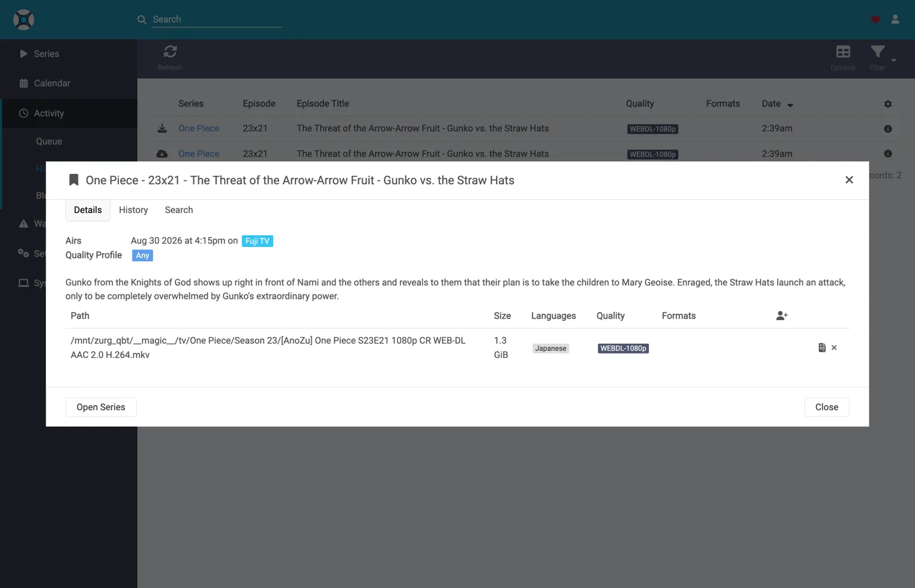Click the Episode Title column header
Screen dimensions: 915x588
[x=323, y=104]
